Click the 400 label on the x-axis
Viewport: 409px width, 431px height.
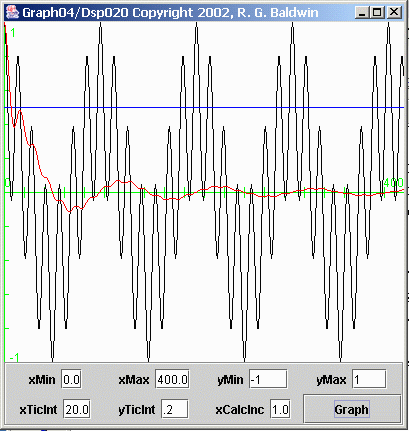click(393, 183)
